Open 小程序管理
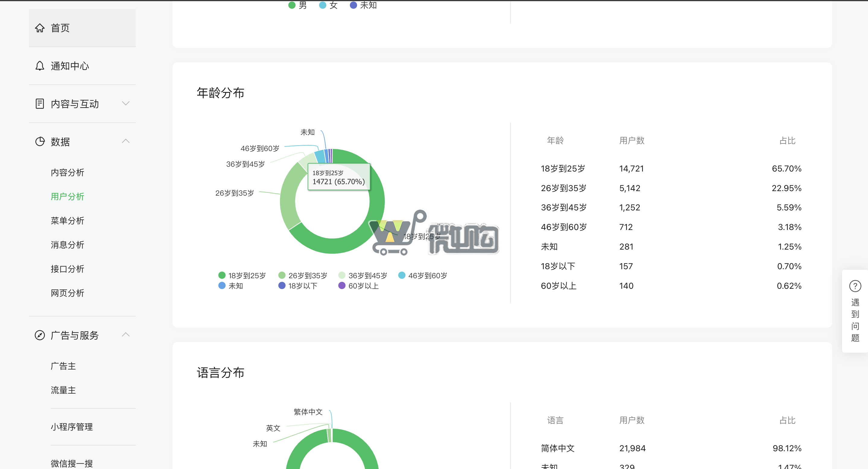This screenshot has height=469, width=868. [71, 427]
